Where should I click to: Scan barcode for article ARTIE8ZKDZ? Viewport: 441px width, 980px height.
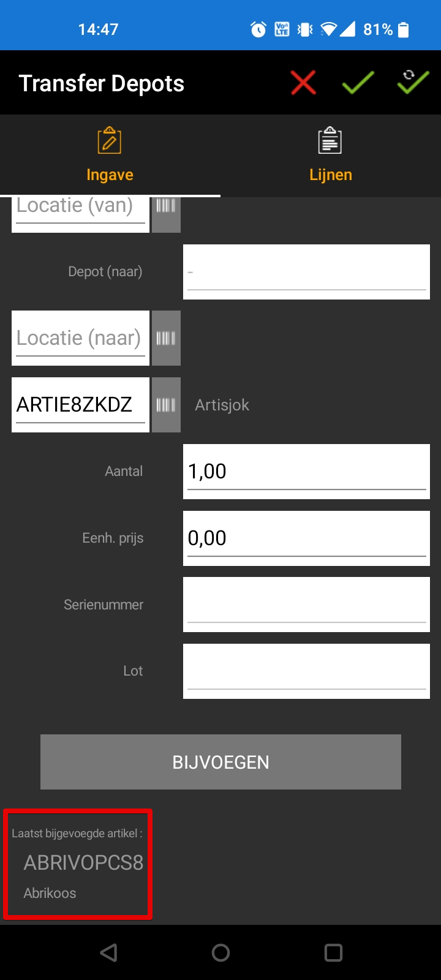pyautogui.click(x=166, y=405)
